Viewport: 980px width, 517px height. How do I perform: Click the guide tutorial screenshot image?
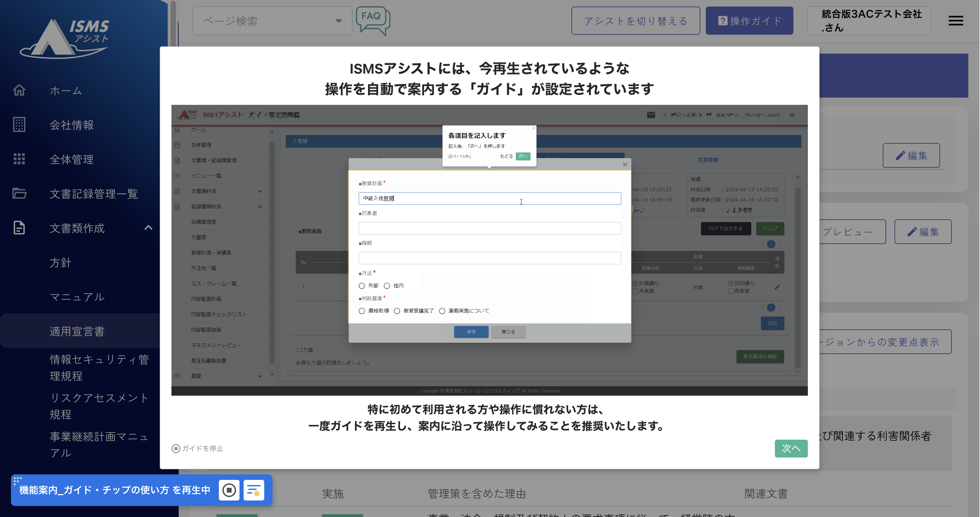coord(489,250)
